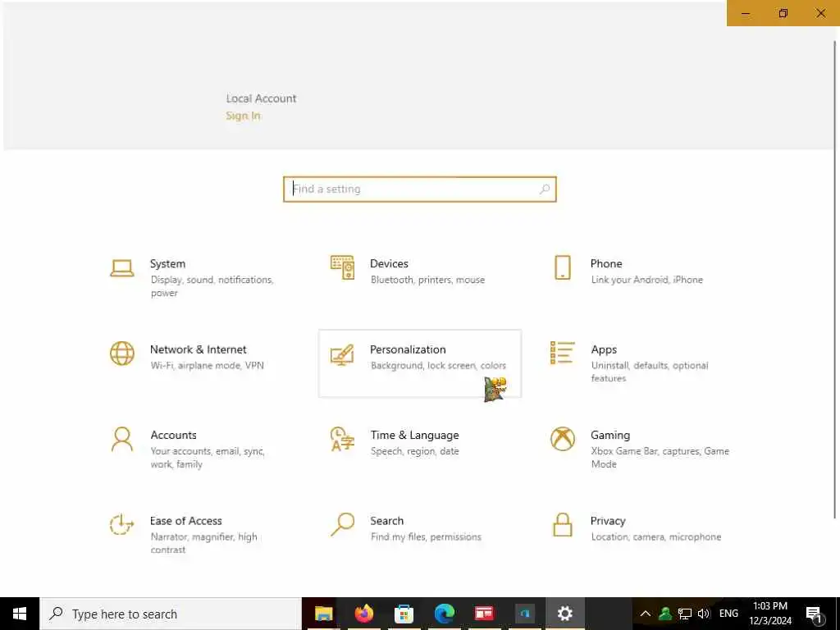Open the Phone settings icon
This screenshot has height=630, width=840.
pyautogui.click(x=563, y=267)
